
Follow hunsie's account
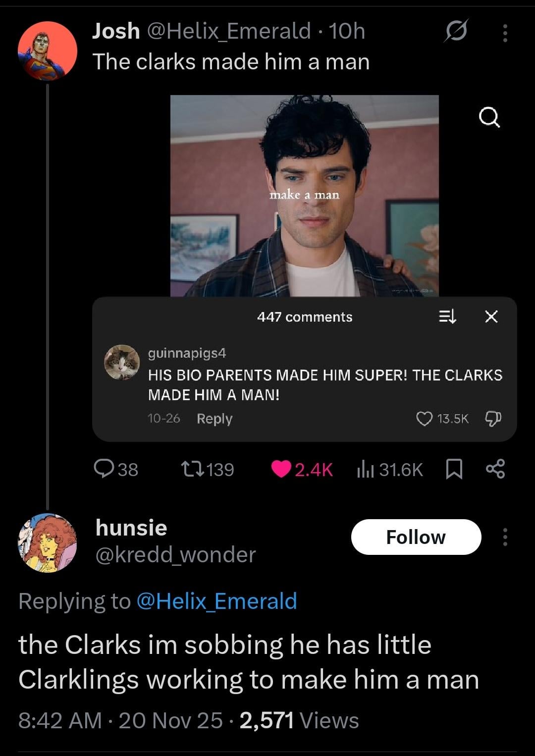pos(416,537)
